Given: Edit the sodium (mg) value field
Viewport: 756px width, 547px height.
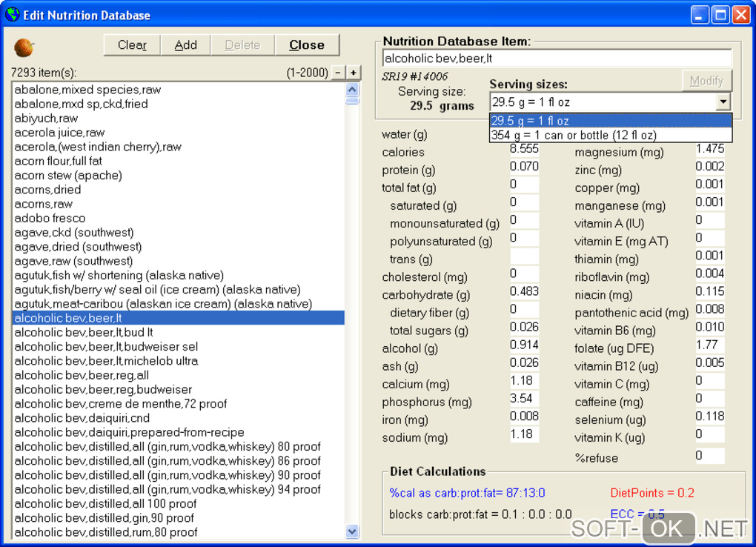Looking at the screenshot, I should (x=524, y=434).
